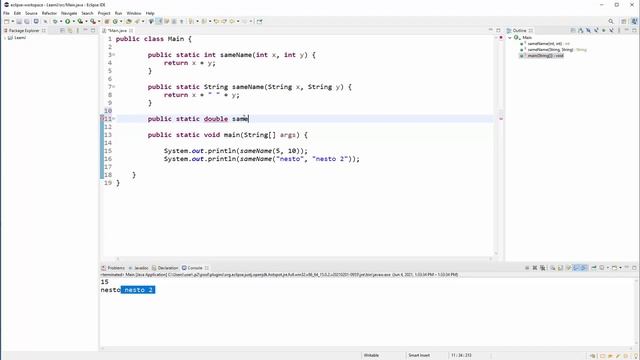The image size is (640, 360).
Task: Click the Search magnifier icon at top right
Action: click(x=611, y=22)
